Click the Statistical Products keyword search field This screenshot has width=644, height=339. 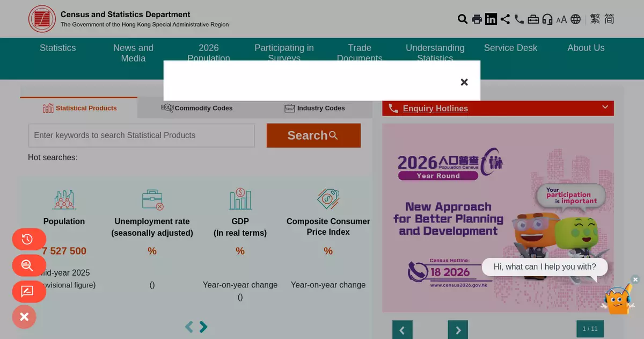coord(142,135)
